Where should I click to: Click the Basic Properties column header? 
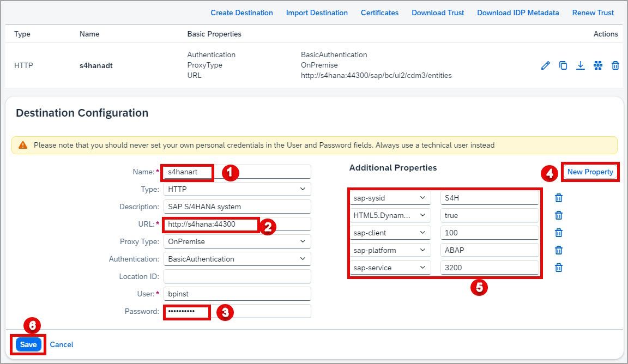[214, 34]
